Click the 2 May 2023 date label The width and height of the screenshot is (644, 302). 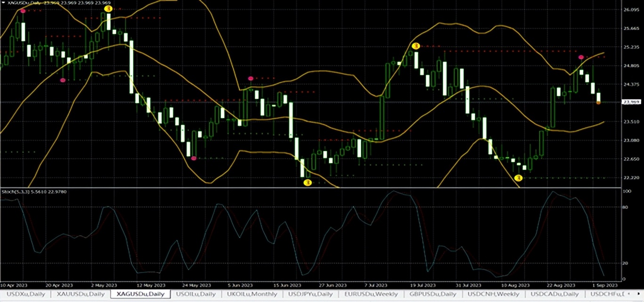point(105,286)
